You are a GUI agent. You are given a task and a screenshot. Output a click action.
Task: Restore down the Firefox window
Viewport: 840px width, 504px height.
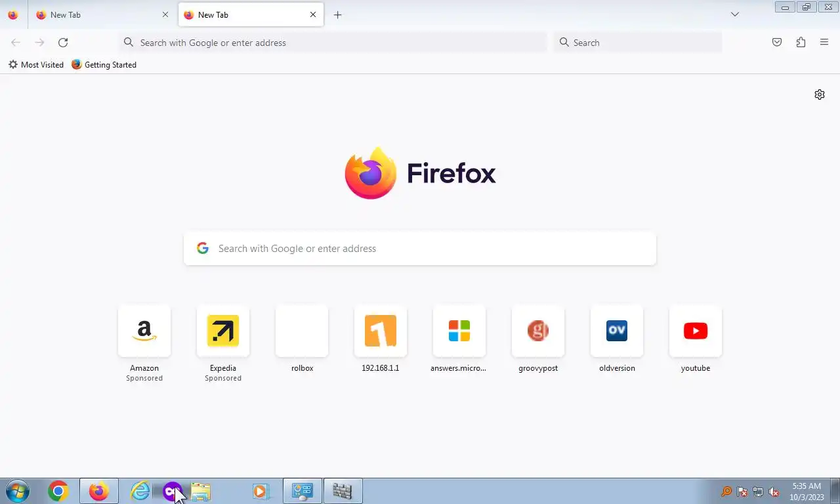[x=807, y=7]
